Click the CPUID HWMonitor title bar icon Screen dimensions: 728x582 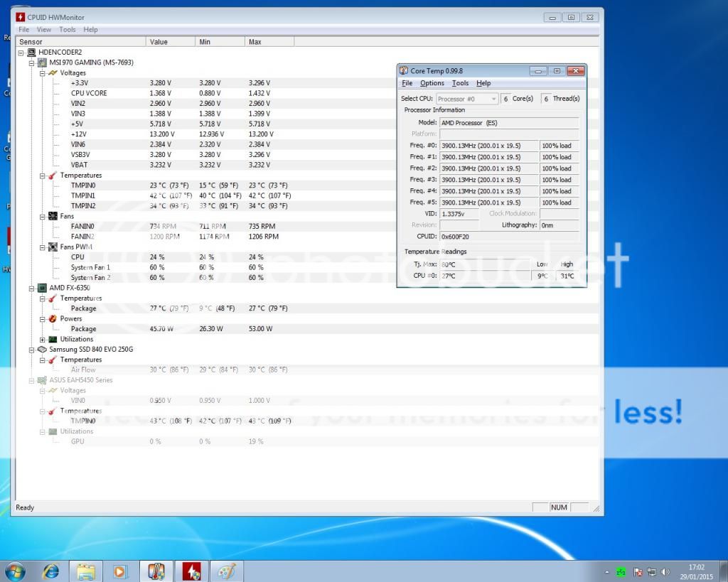(x=21, y=17)
